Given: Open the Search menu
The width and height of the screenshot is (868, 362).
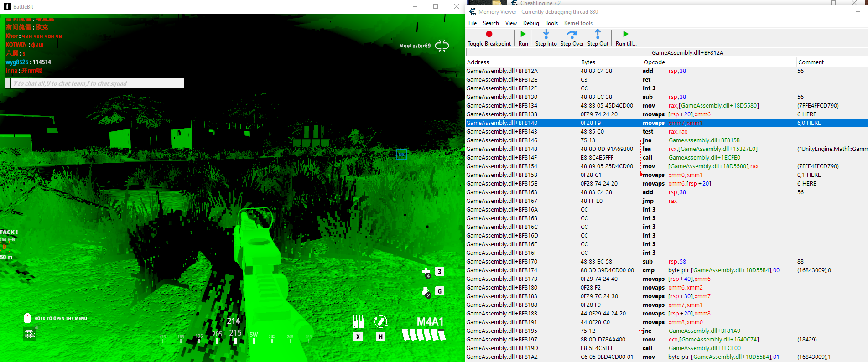Looking at the screenshot, I should pyautogui.click(x=491, y=23).
